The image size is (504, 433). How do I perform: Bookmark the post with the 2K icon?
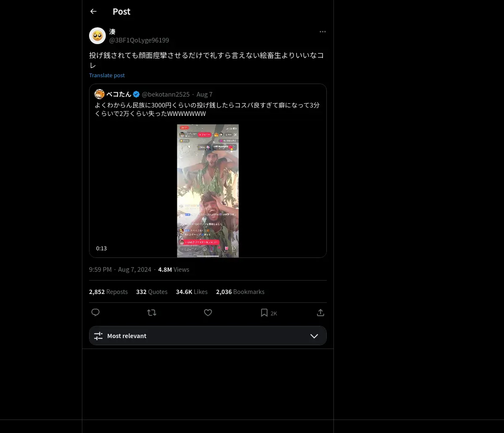pyautogui.click(x=268, y=313)
